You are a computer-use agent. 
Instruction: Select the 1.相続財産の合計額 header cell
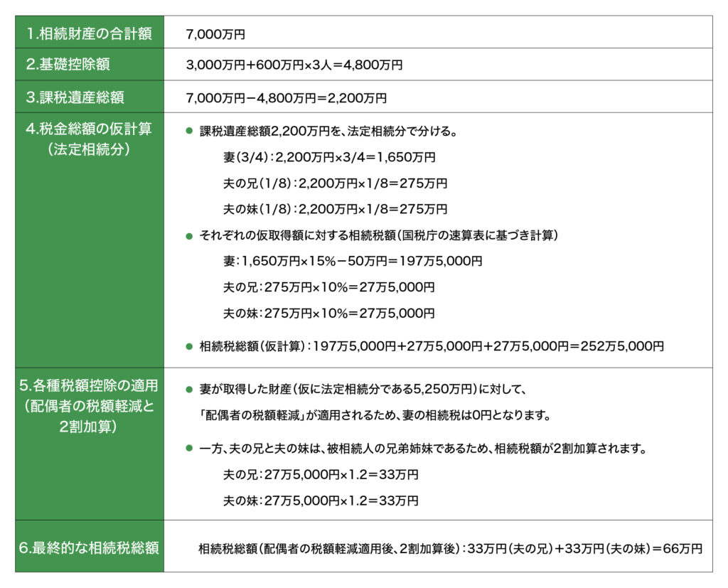point(90,33)
